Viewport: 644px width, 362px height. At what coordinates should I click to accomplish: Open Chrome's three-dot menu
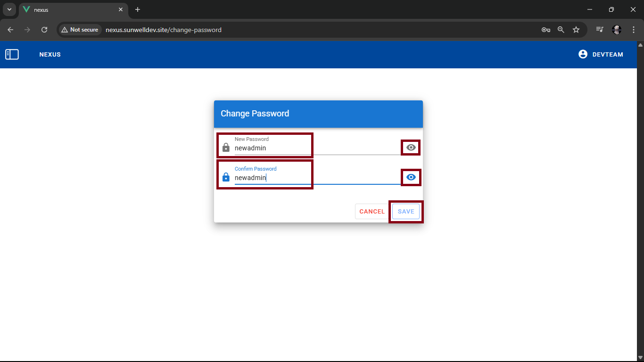pos(634,30)
